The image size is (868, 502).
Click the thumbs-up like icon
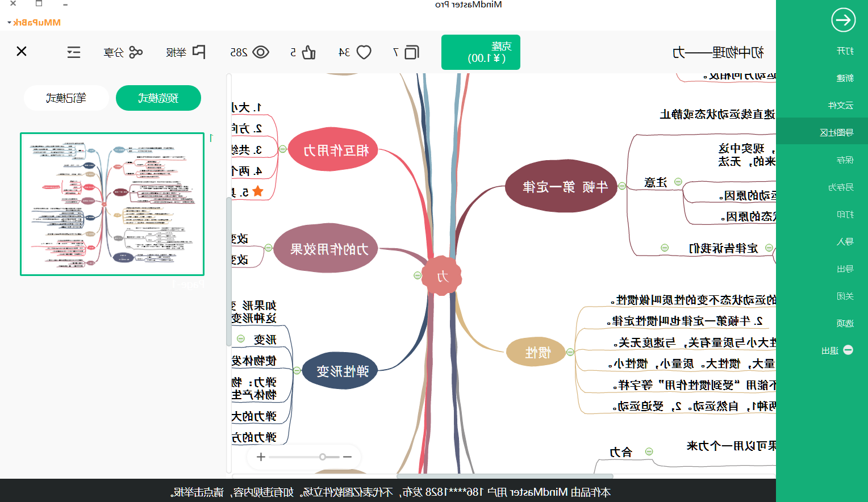[x=308, y=52]
